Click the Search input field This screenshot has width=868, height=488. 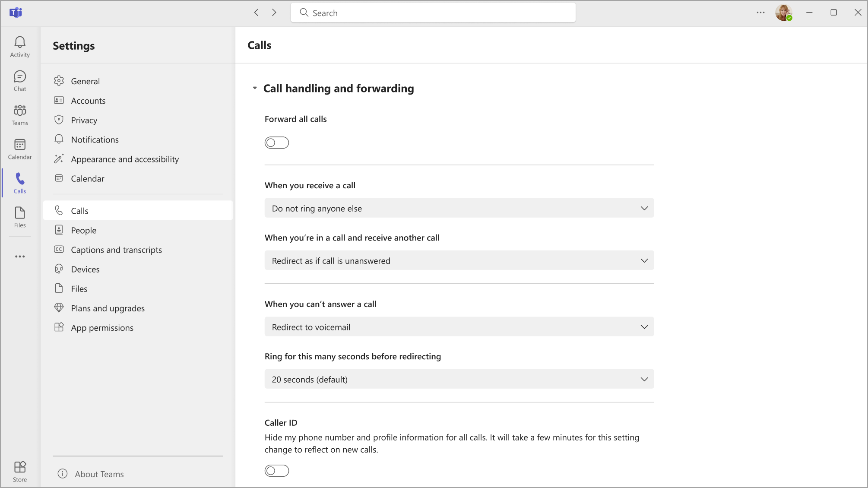434,13
